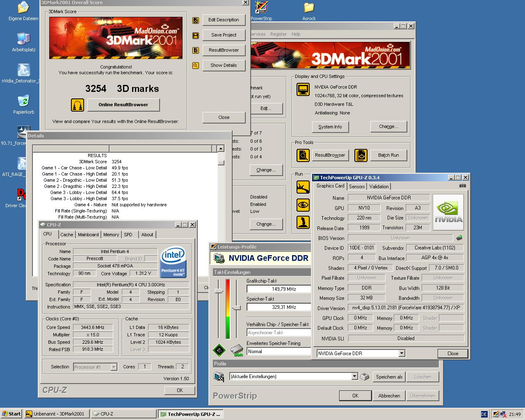
Task: Click the Grafikchip-Takt slider handle
Action: [x=219, y=291]
